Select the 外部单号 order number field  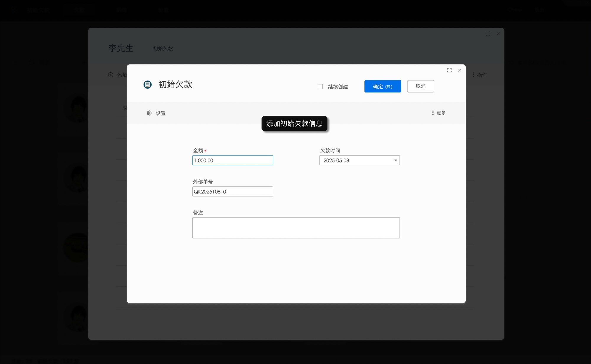[232, 191]
